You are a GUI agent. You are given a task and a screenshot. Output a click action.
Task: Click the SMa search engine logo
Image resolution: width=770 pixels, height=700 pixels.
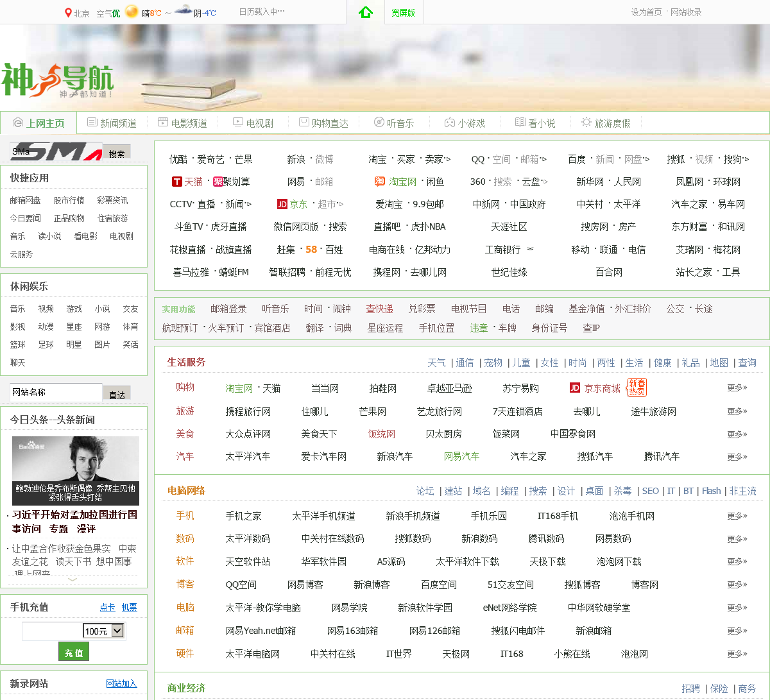pyautogui.click(x=56, y=152)
